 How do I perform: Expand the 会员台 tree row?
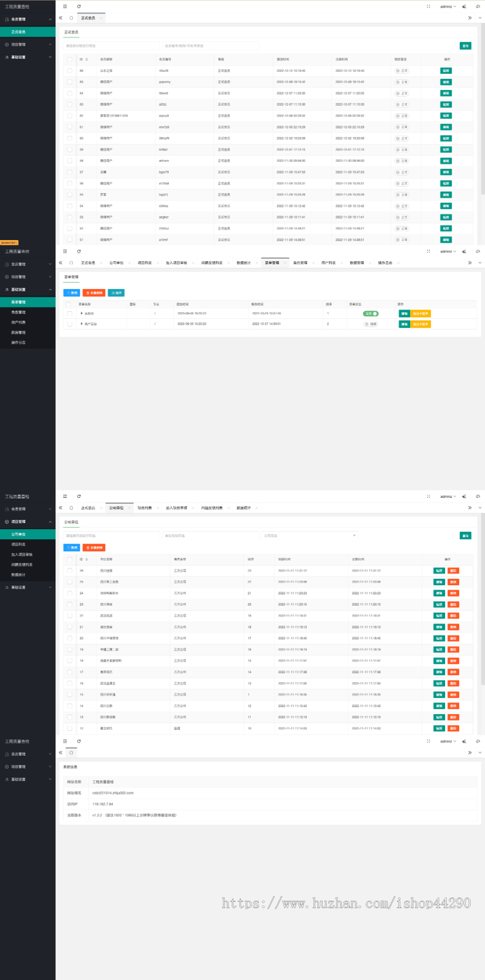click(82, 313)
